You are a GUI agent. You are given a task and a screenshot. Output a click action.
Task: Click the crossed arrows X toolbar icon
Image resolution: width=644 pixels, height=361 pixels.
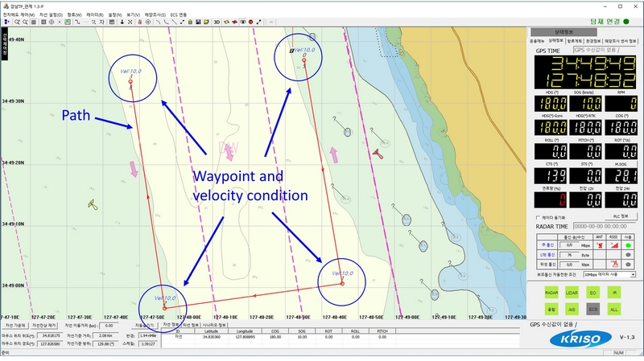pos(130,23)
